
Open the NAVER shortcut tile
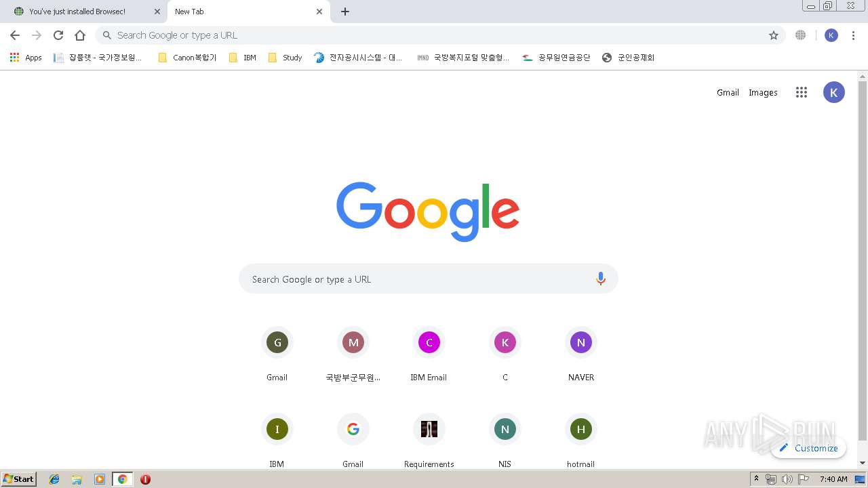point(580,355)
